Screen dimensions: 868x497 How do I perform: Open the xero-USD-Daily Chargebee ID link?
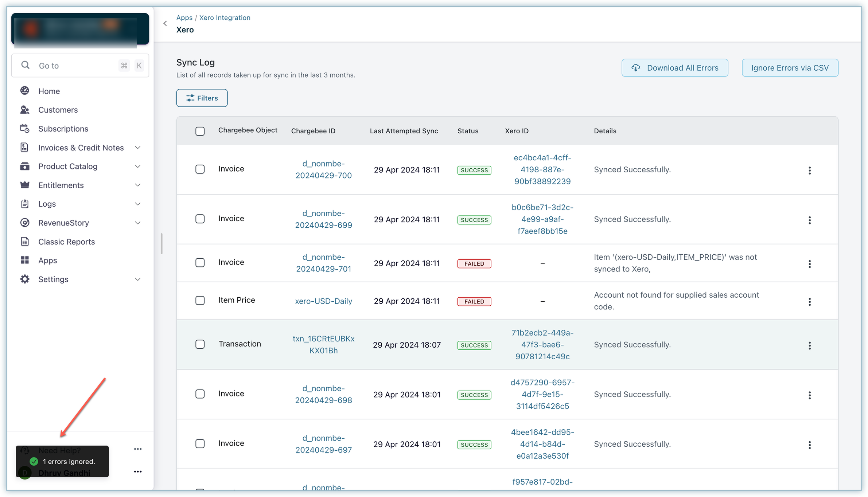pos(323,301)
